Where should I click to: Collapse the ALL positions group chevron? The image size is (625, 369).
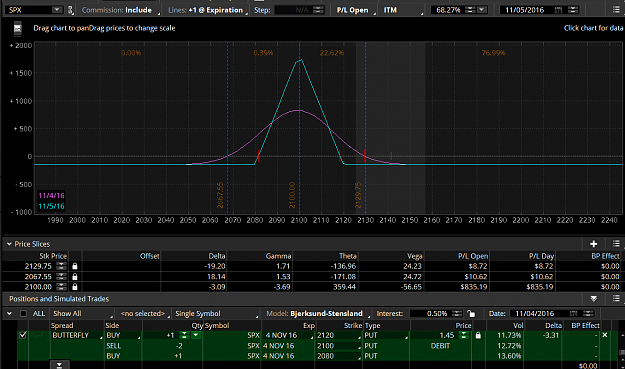[x=9, y=314]
